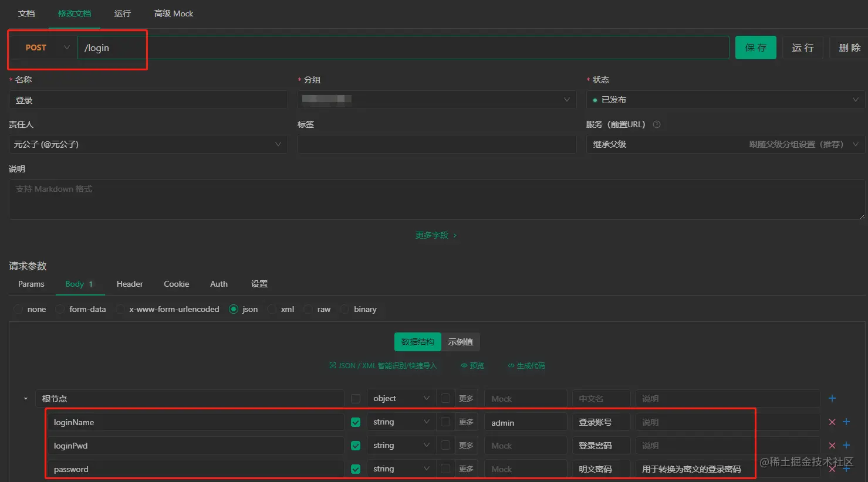The height and width of the screenshot is (482, 868).
Task: Click the /login path input field
Action: pos(235,47)
